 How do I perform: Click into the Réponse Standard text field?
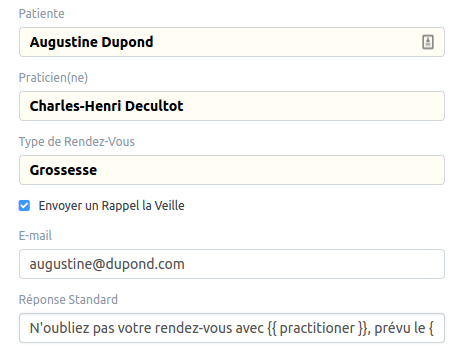point(232,328)
